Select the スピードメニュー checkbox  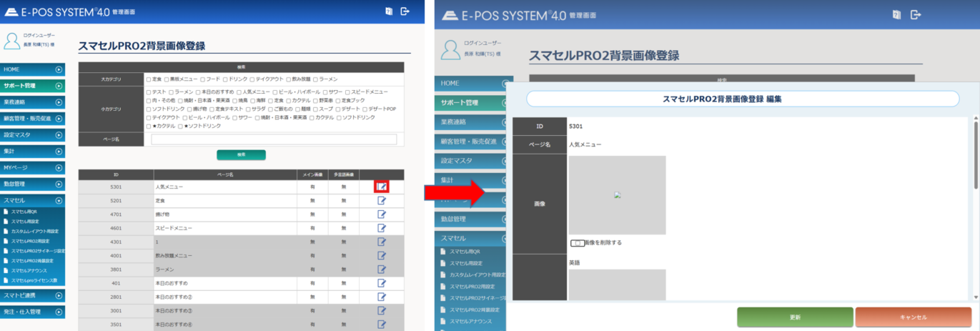[347, 92]
